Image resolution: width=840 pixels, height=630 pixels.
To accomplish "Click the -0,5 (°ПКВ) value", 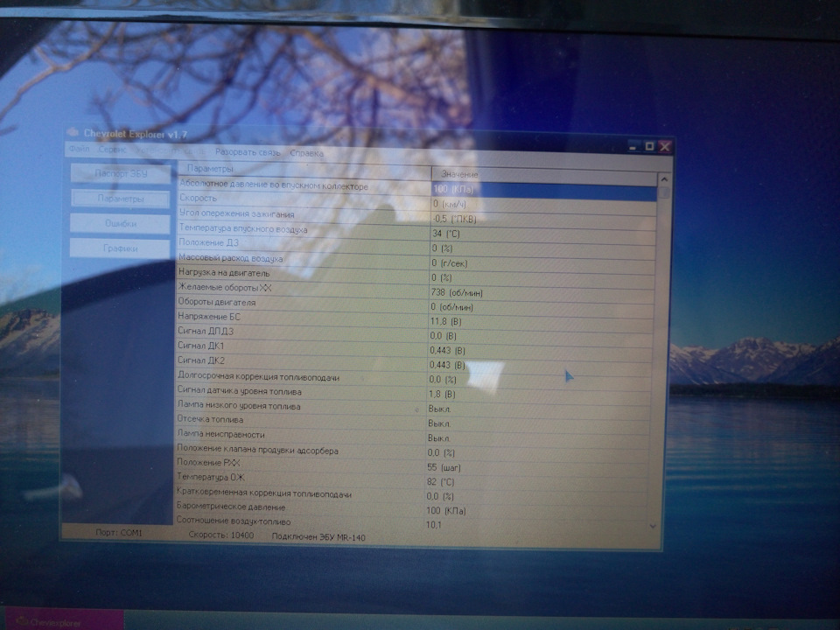I will pyautogui.click(x=454, y=219).
